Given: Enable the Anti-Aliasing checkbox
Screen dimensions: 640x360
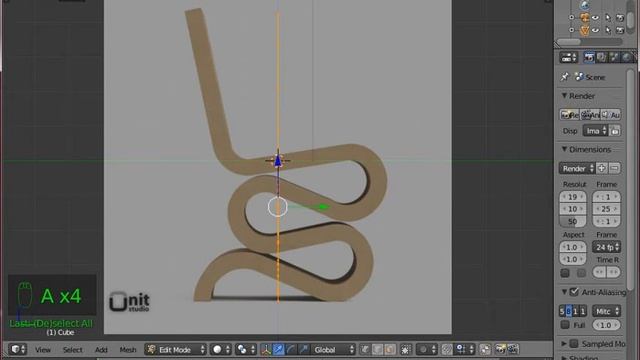Looking at the screenshot, I should pos(574,292).
